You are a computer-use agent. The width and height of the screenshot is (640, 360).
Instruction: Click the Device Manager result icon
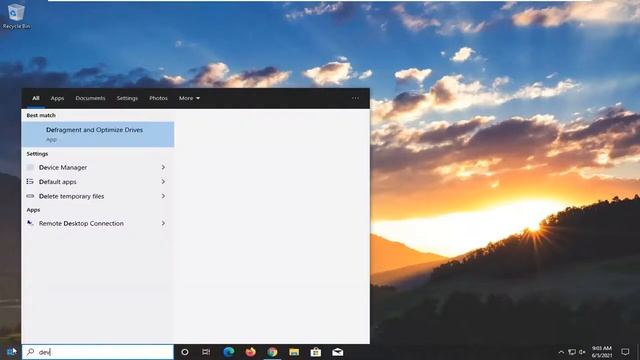pos(30,167)
